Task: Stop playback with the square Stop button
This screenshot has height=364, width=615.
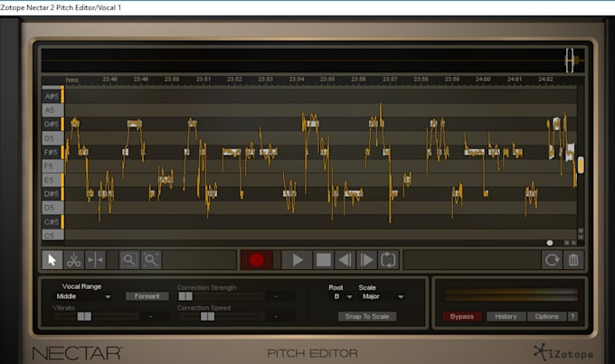Action: 324,260
